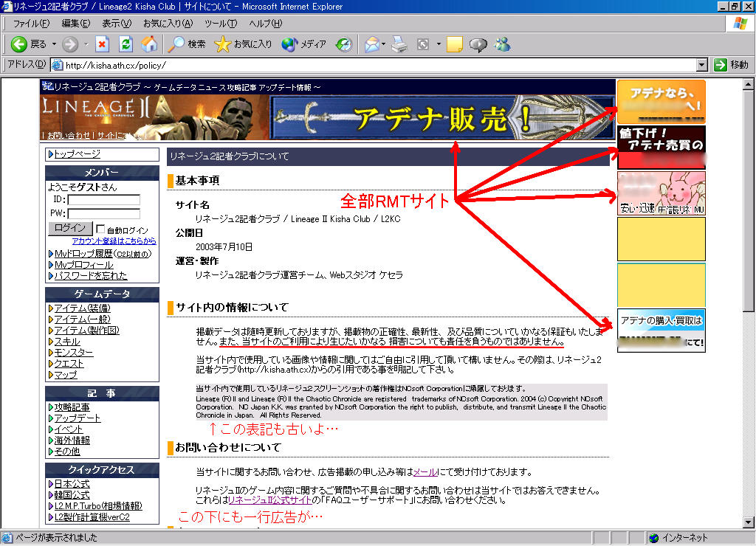Click the page icon in the address bar
756x546 pixels.
point(58,65)
